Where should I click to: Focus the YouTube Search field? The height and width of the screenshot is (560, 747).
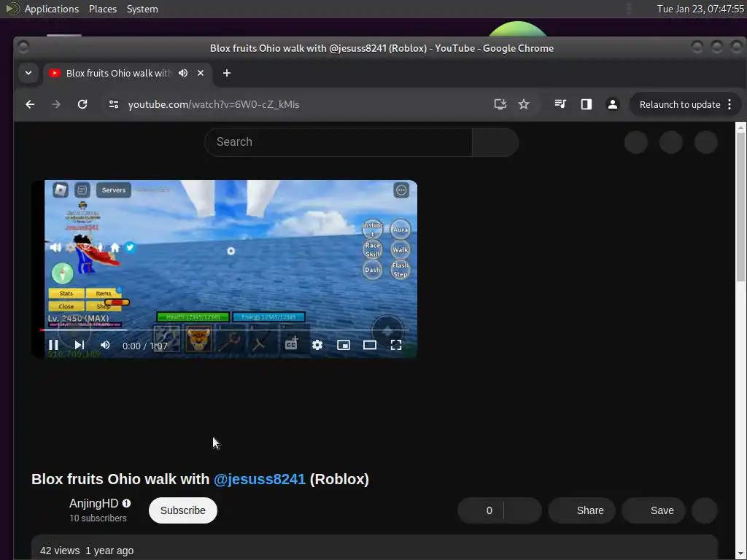pyautogui.click(x=338, y=142)
